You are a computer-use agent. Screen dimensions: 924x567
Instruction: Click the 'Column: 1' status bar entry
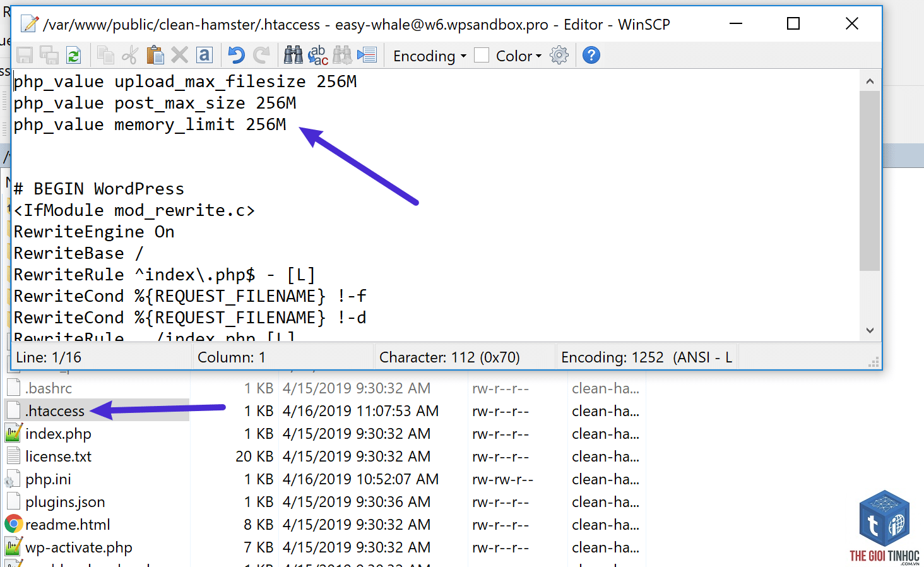pos(232,357)
